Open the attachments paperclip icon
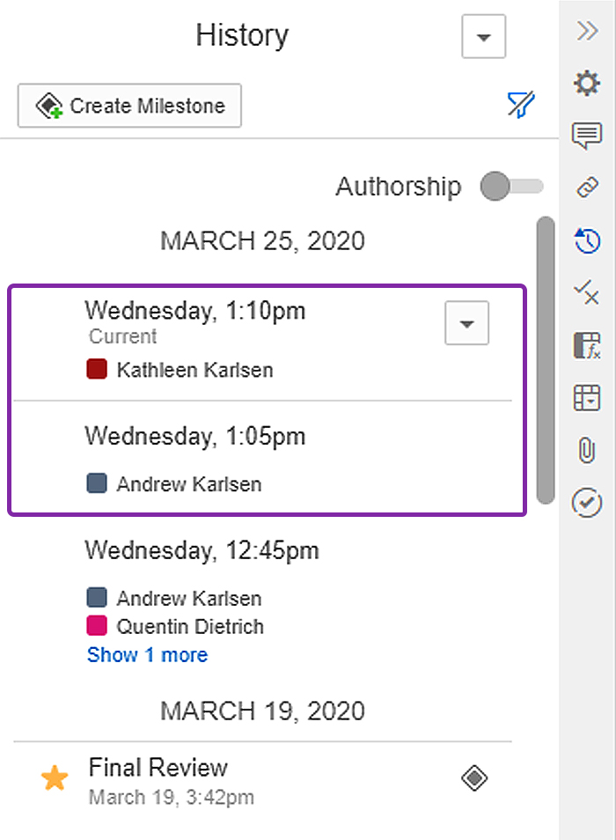 click(x=587, y=450)
